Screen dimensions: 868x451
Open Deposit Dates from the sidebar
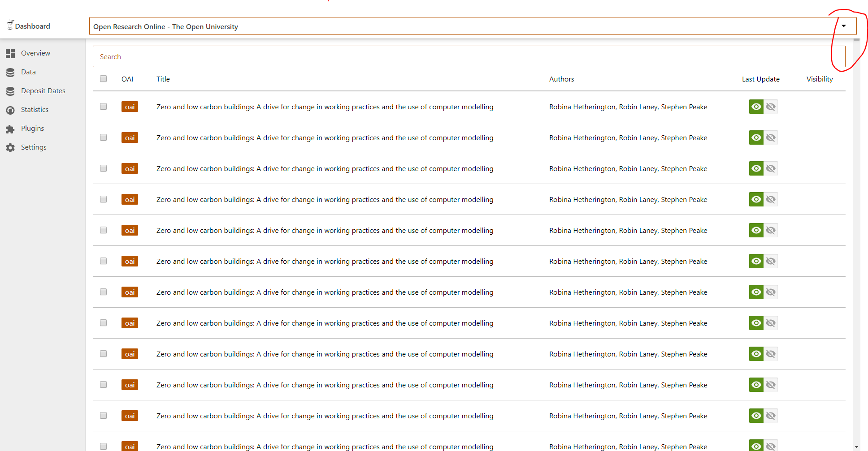(43, 90)
